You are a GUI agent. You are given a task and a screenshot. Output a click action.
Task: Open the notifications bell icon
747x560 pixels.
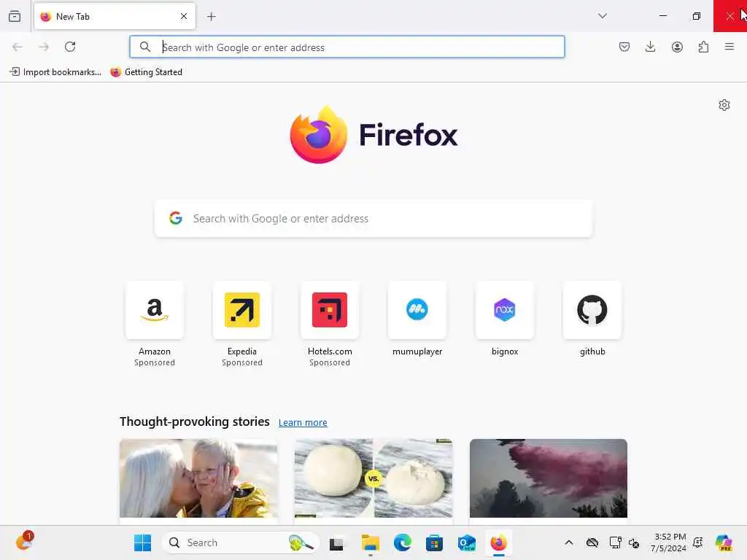(698, 542)
